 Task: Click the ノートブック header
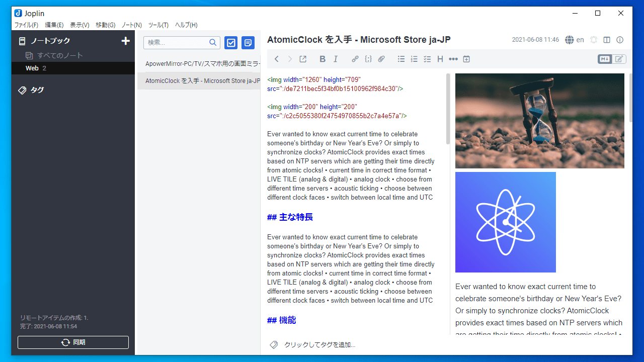[50, 41]
